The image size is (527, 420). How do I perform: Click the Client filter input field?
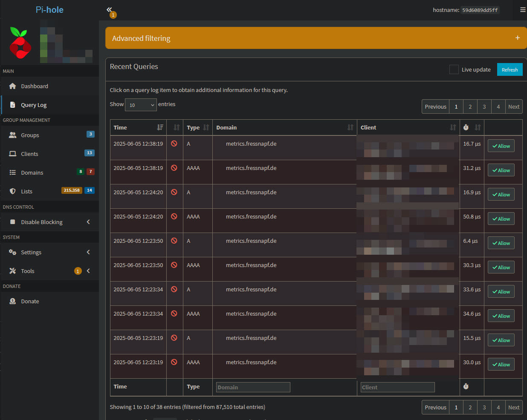(397, 387)
